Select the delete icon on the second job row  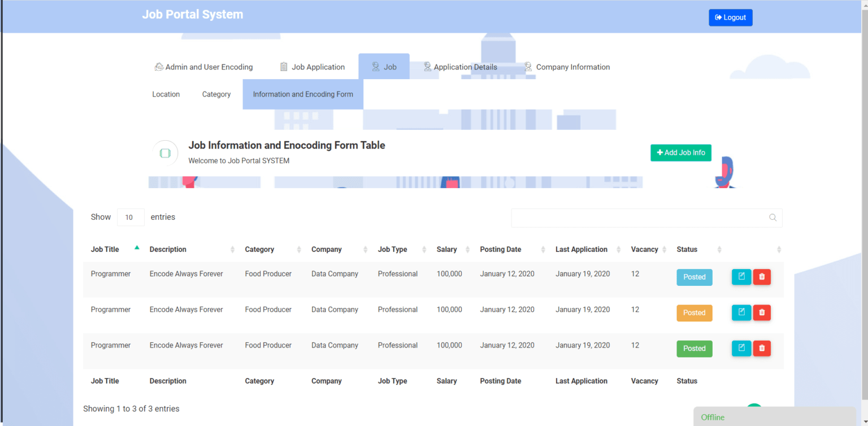(762, 312)
